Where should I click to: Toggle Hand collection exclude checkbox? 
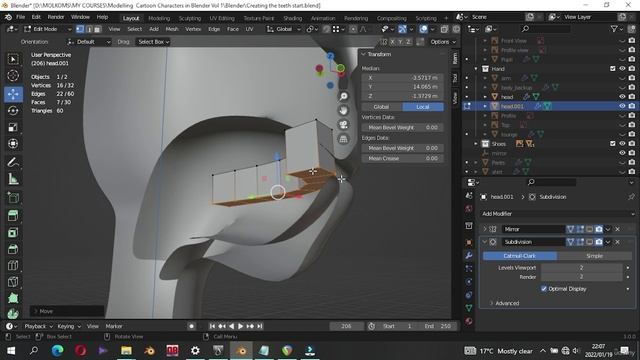(613, 69)
